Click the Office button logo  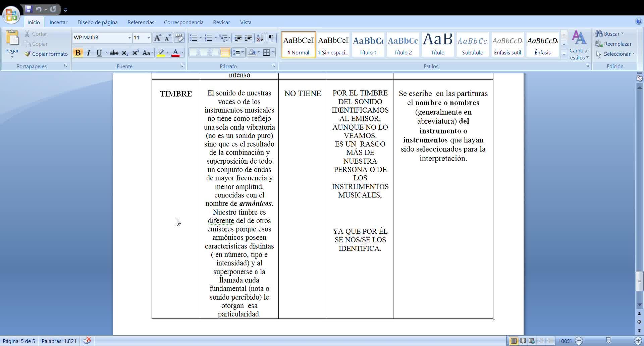point(11,15)
